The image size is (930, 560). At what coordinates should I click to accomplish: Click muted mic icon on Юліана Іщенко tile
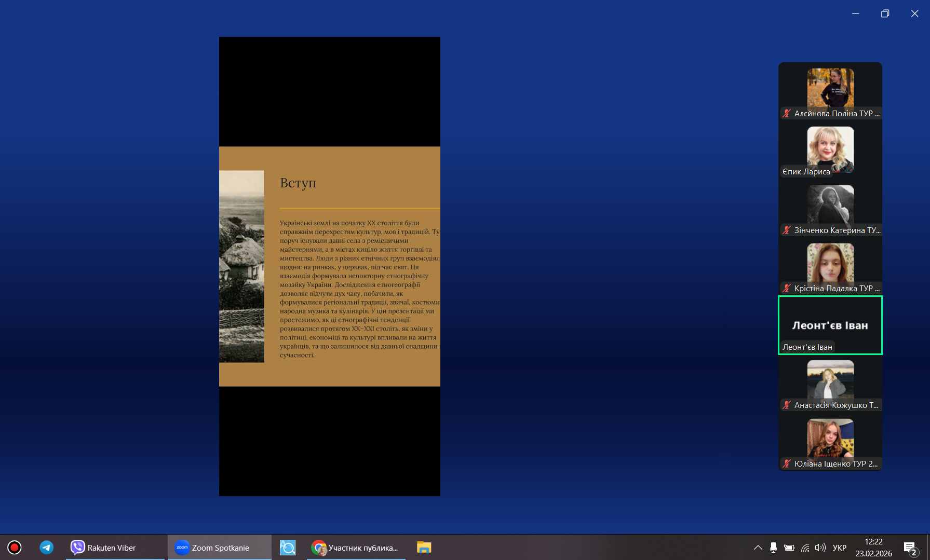787,464
